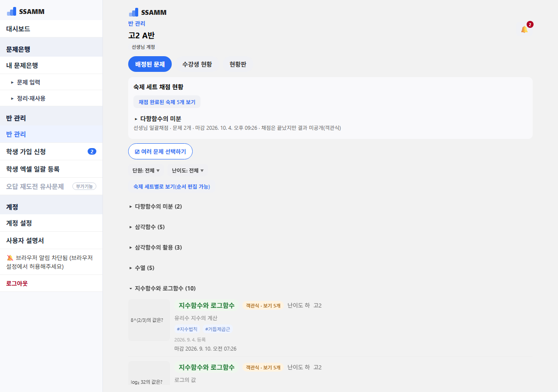Image resolution: width=558 pixels, height=392 pixels.
Task: Click the SSAMM logo above 반 관리
Action: pos(148,12)
